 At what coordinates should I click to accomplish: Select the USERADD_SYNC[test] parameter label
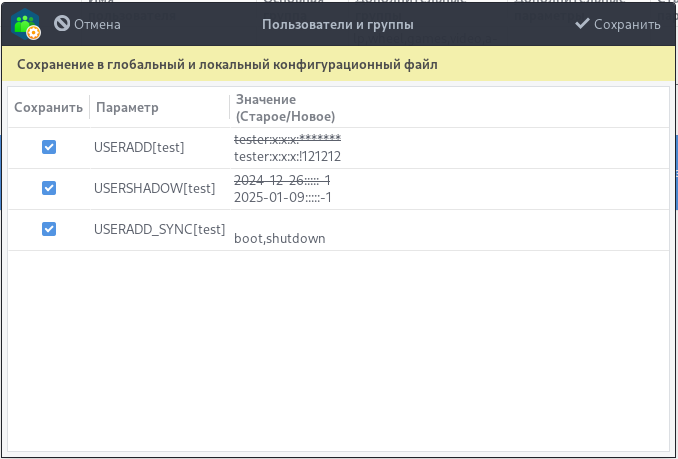[159, 229]
